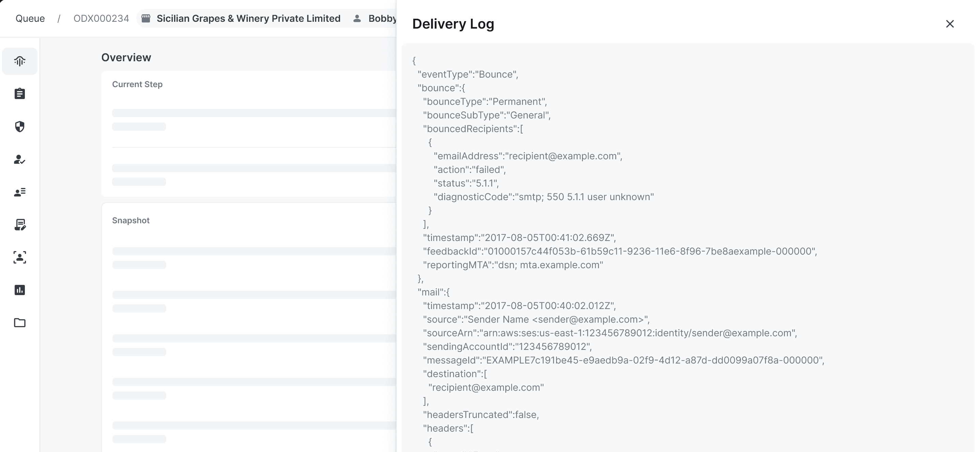The height and width of the screenshot is (452, 980).
Task: Select the user-check verification sidebar icon
Action: tap(20, 159)
